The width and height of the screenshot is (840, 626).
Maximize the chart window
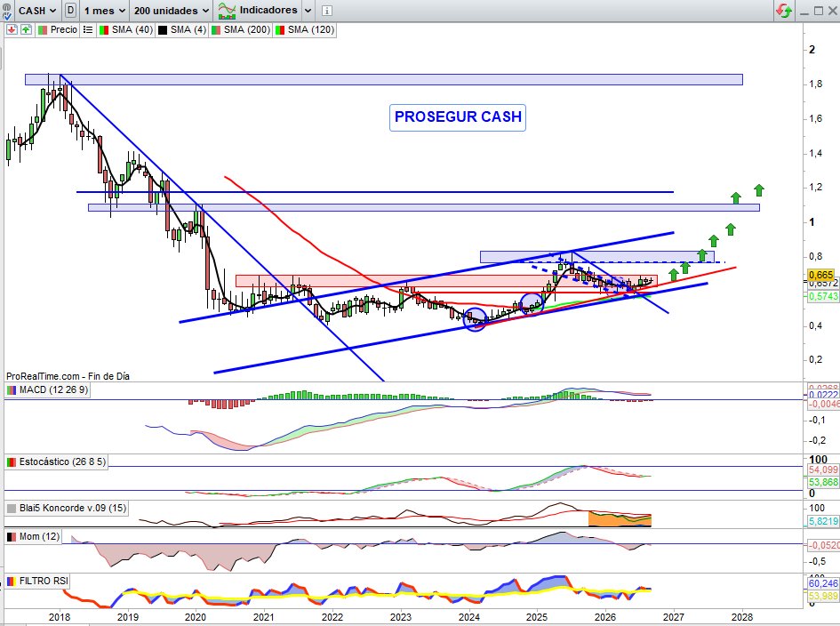pyautogui.click(x=818, y=11)
